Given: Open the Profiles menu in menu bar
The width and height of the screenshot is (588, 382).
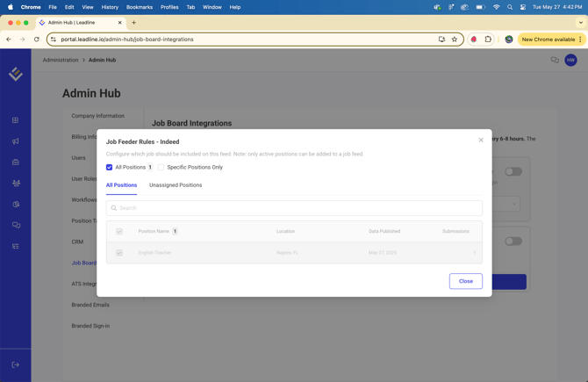Looking at the screenshot, I should (x=169, y=7).
